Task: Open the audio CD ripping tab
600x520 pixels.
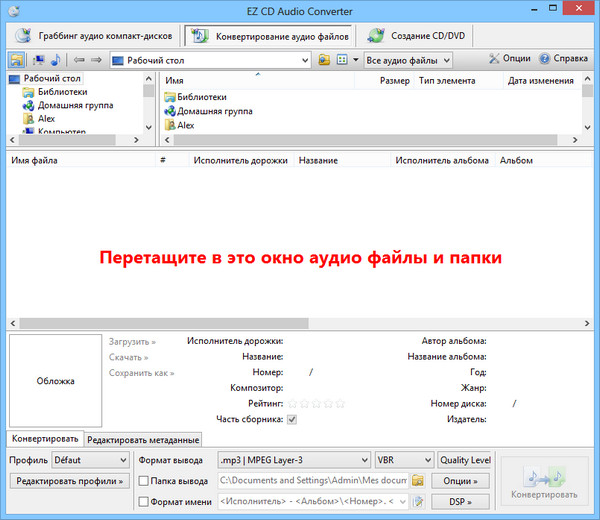Action: pyautogui.click(x=93, y=36)
